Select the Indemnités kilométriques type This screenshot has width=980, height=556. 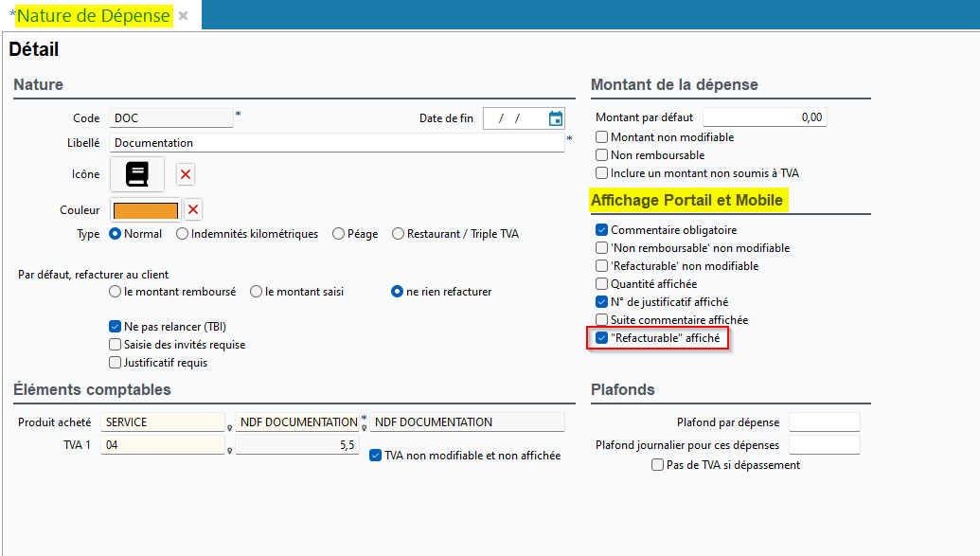coord(183,234)
